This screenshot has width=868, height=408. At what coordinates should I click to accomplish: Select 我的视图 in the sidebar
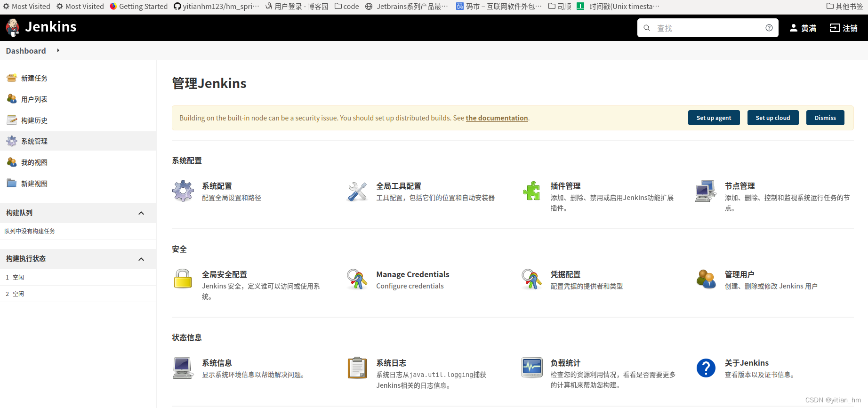[x=34, y=162]
